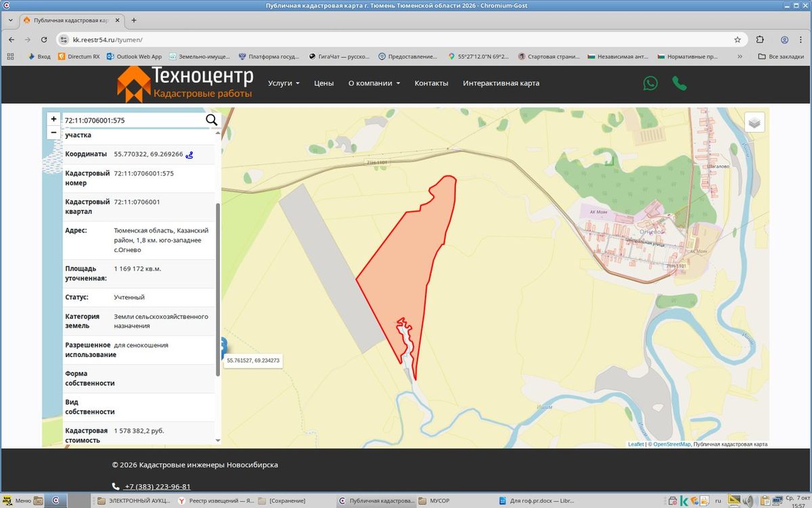Open WhatsApp contact icon in site header
Viewport: 812px width, 508px height.
coord(650,83)
